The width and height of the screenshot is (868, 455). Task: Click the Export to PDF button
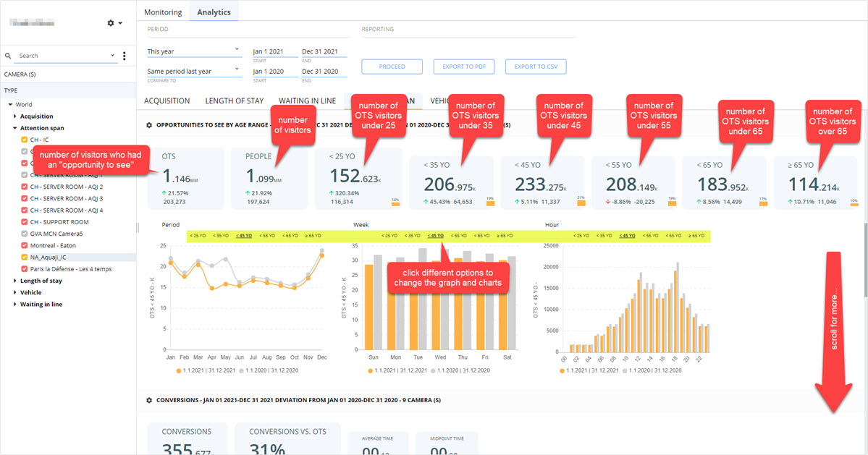(464, 67)
